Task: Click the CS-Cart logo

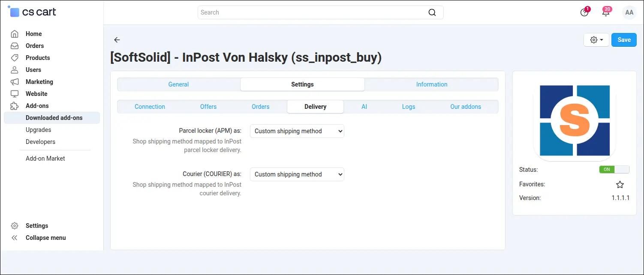Action: click(x=32, y=12)
